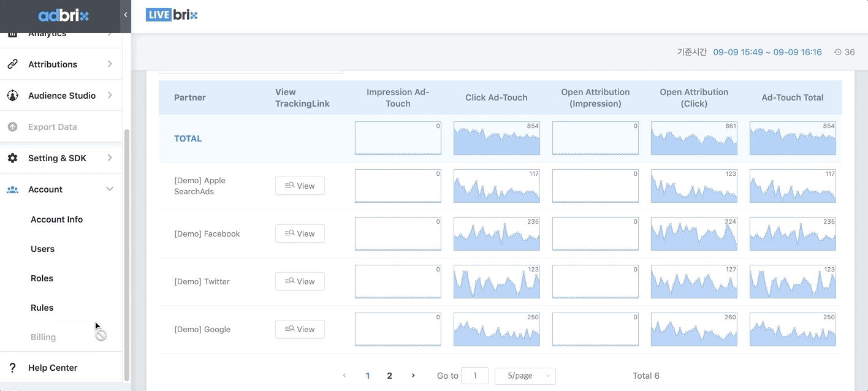Click the LIVEbrix logo

(172, 15)
